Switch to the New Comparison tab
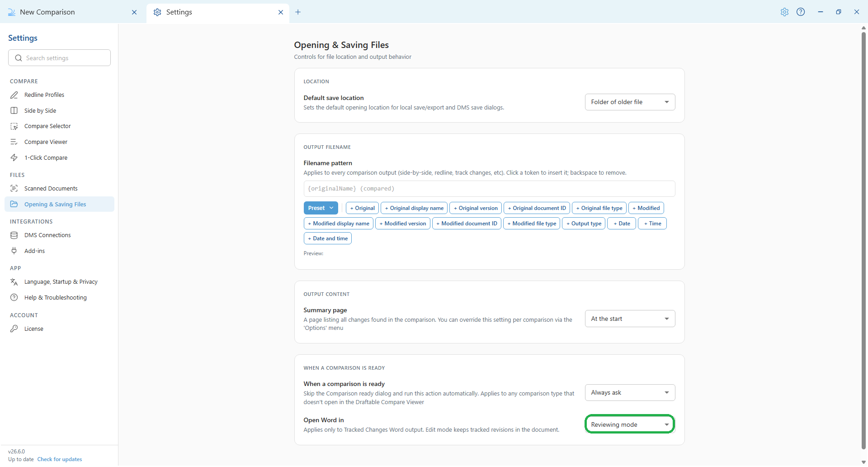The width and height of the screenshot is (868, 467). coord(72,12)
